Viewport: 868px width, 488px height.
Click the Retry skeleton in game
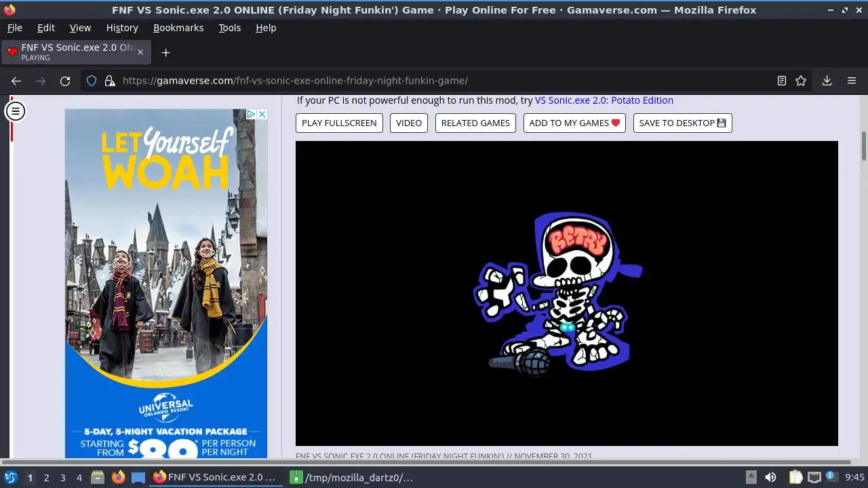[x=557, y=293]
